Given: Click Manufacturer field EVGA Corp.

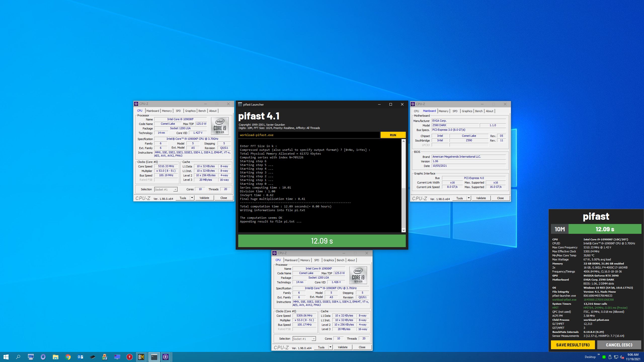Looking at the screenshot, I should [x=469, y=121].
